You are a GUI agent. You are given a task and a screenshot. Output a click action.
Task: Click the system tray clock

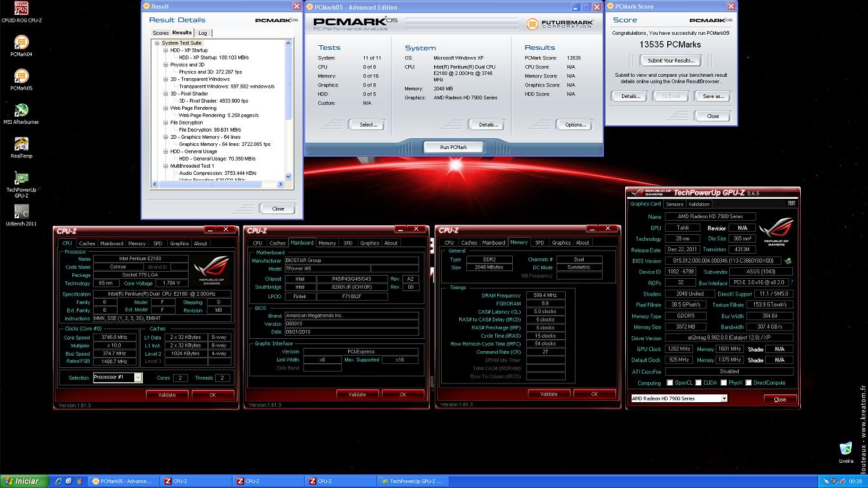pyautogui.click(x=856, y=482)
